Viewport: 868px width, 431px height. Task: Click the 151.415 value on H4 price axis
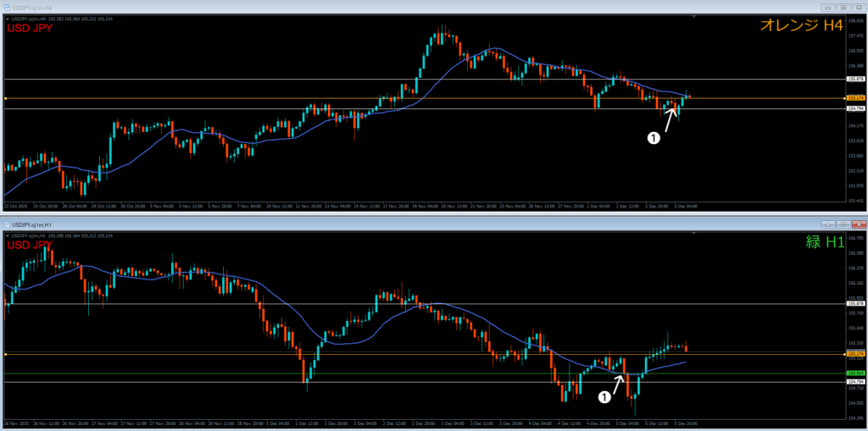click(856, 201)
